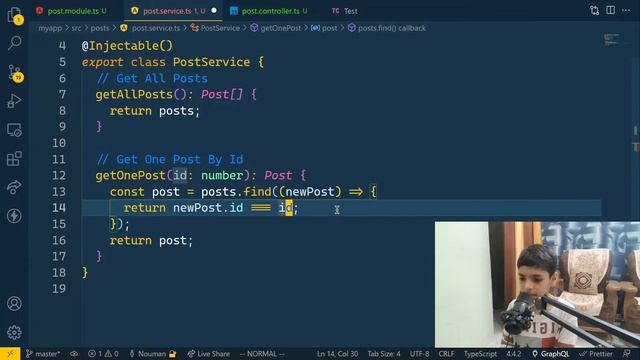
Task: Open Live Share icon in activity bar
Action: point(14,187)
